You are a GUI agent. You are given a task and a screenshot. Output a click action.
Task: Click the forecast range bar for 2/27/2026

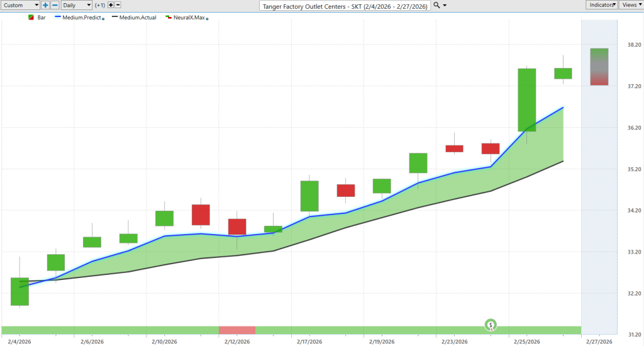coord(599,67)
